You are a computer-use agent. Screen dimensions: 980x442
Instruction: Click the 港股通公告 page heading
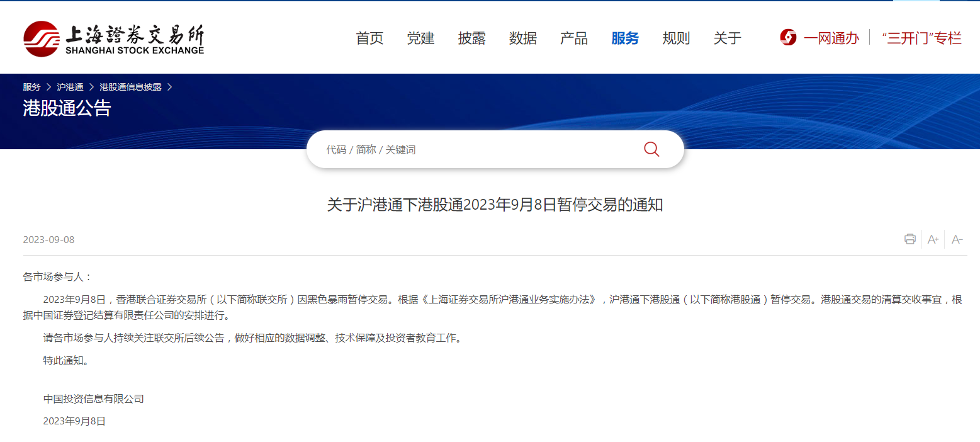pos(67,108)
